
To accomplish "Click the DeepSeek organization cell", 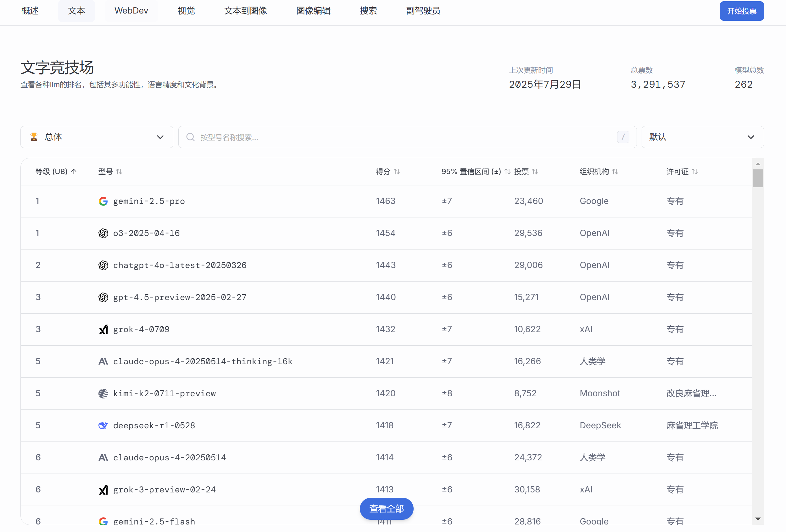I will pyautogui.click(x=600, y=425).
